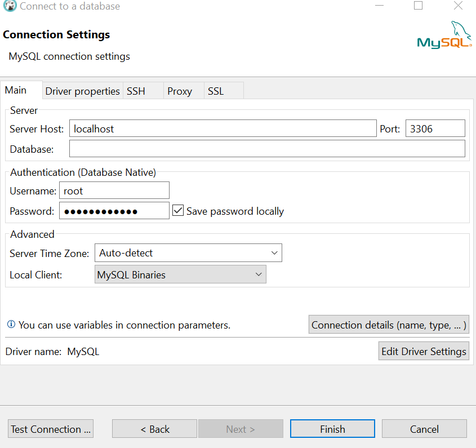476x448 pixels.
Task: Focus the Port field showing 3306
Action: point(435,128)
